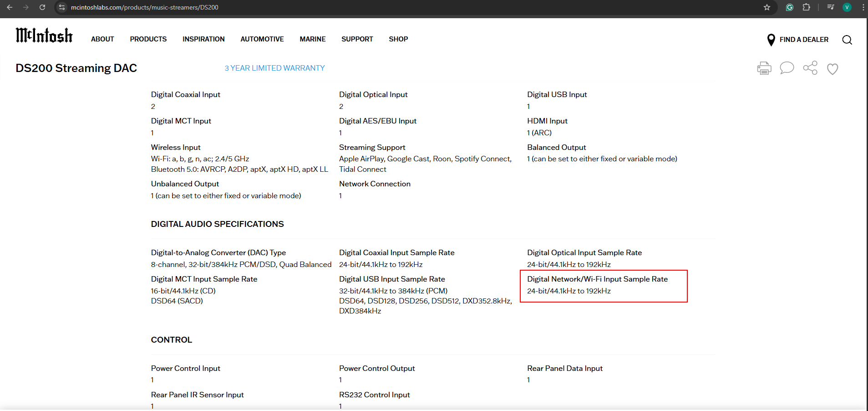The image size is (868, 411).
Task: Bookmark this page with the star icon
Action: (x=767, y=7)
